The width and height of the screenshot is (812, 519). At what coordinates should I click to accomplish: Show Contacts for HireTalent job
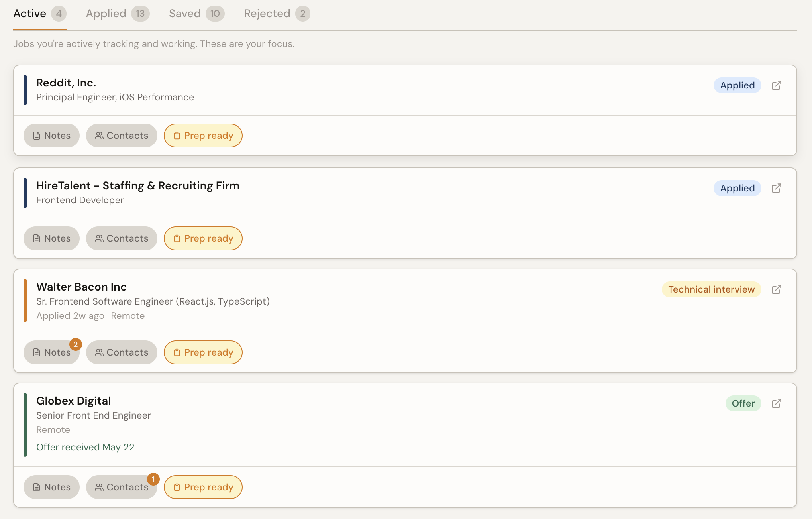[x=122, y=238]
